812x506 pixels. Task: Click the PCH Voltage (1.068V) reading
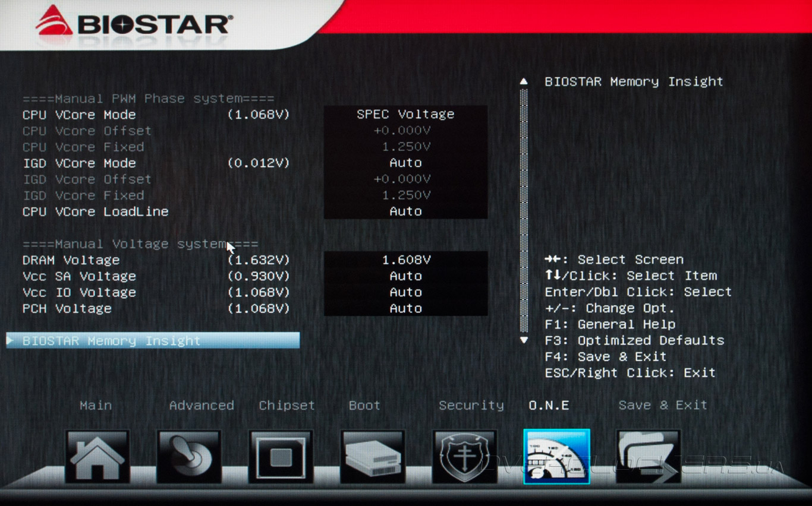tap(259, 308)
